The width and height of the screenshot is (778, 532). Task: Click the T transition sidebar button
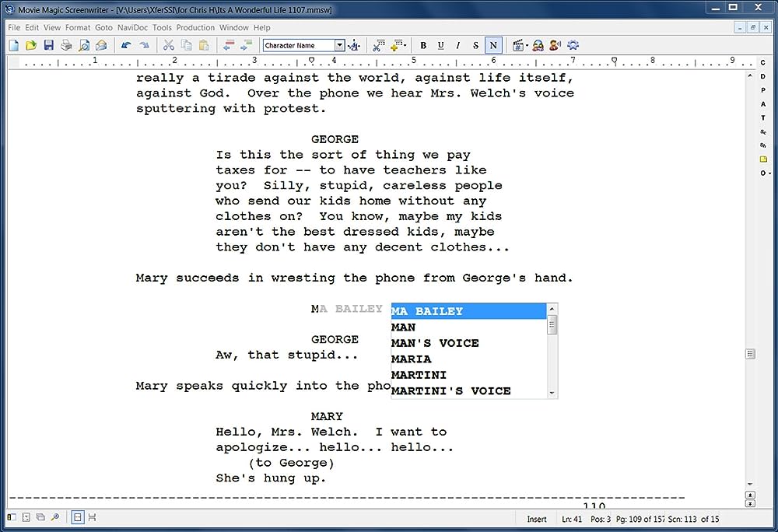(x=763, y=118)
